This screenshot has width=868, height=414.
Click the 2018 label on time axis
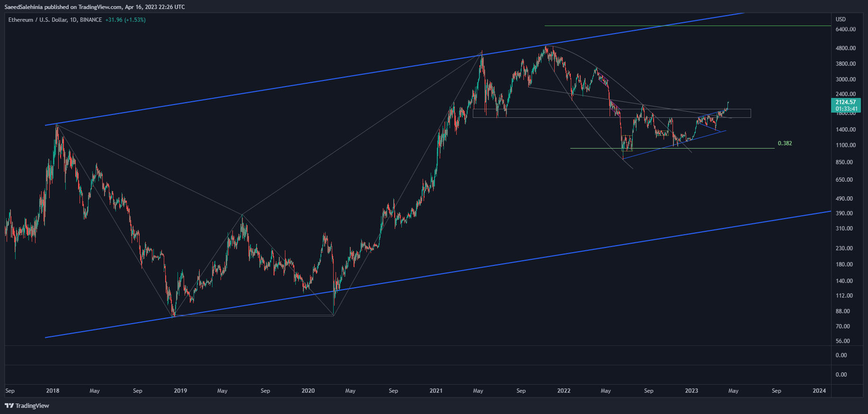point(53,391)
